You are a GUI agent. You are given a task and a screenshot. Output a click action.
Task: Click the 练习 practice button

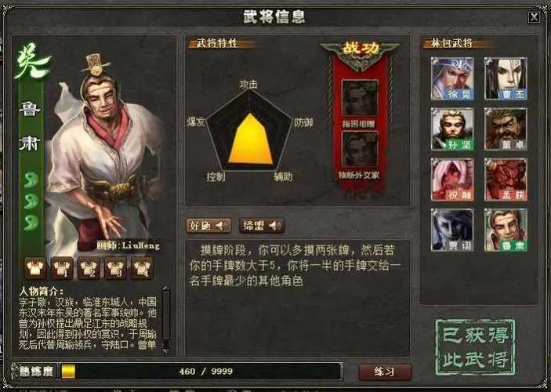385,372
